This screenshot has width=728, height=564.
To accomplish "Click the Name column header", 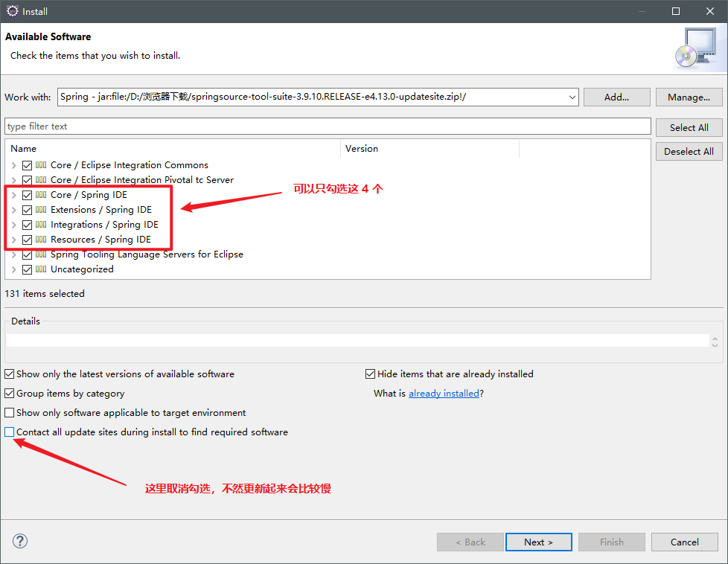I will (x=173, y=149).
